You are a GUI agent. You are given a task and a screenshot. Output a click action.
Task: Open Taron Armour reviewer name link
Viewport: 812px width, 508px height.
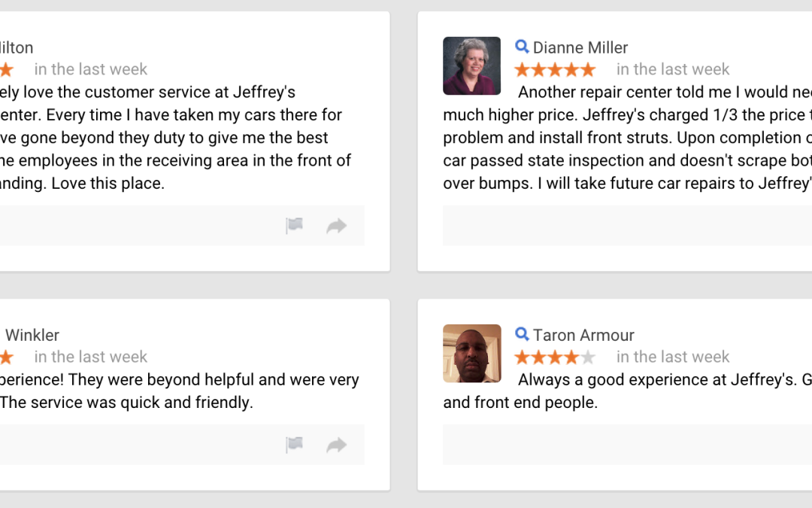pyautogui.click(x=583, y=336)
